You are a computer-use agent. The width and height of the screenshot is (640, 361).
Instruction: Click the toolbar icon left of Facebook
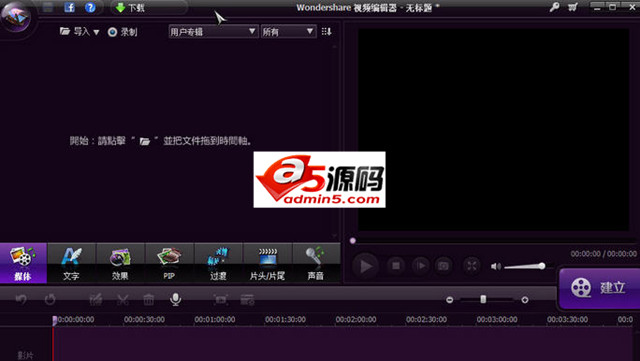pos(48,7)
